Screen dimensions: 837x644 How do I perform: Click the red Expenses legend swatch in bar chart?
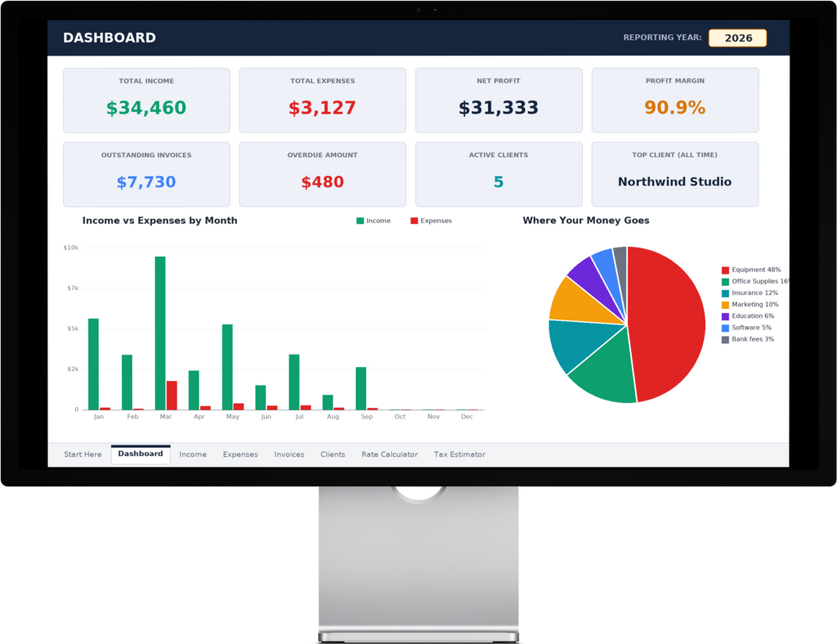(414, 221)
